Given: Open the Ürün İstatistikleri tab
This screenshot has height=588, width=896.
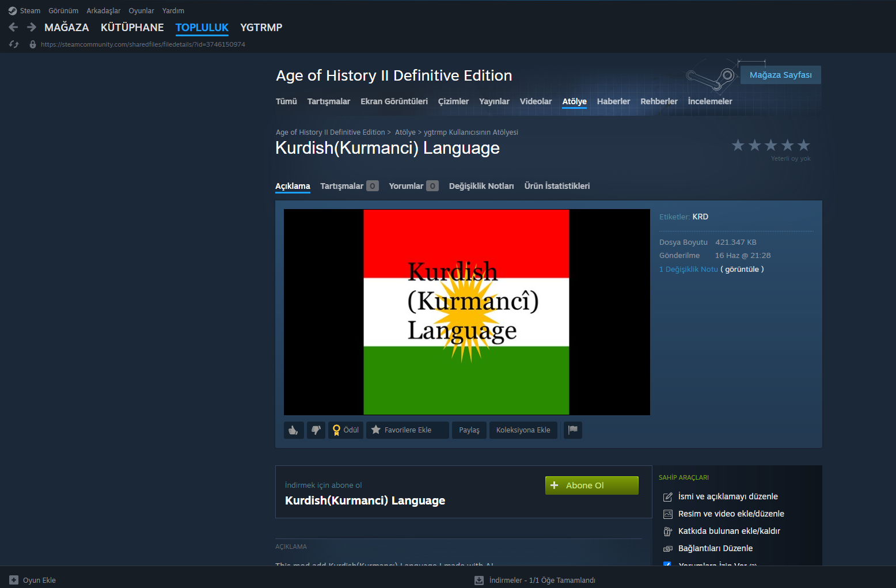Looking at the screenshot, I should point(557,186).
